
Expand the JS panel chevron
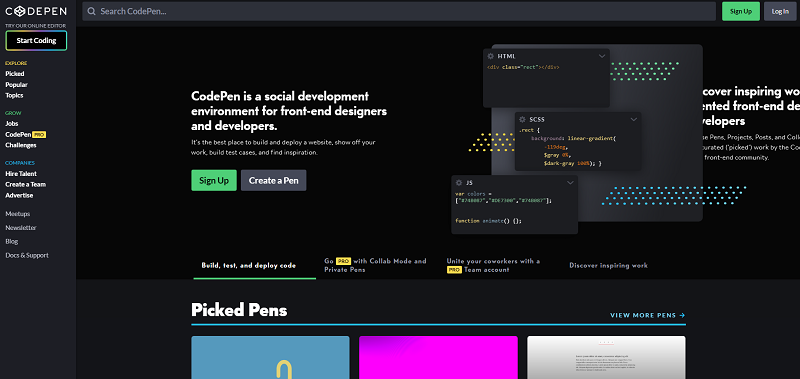570,183
